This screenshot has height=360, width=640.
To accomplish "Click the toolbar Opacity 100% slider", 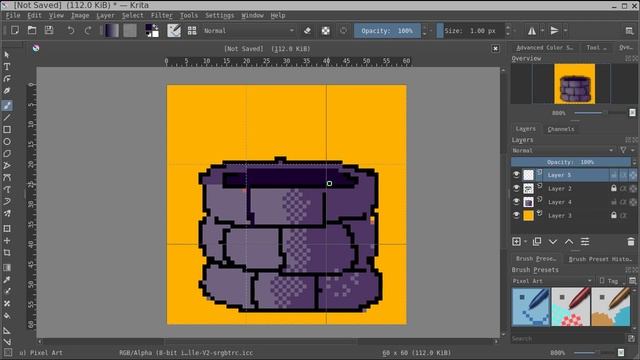I will coord(387,31).
